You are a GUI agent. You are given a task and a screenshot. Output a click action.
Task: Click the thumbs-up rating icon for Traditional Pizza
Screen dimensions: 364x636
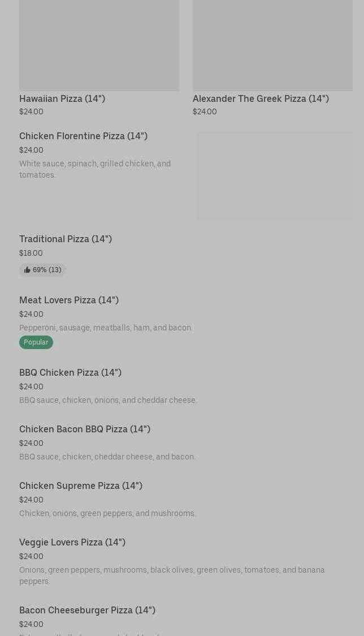27,270
